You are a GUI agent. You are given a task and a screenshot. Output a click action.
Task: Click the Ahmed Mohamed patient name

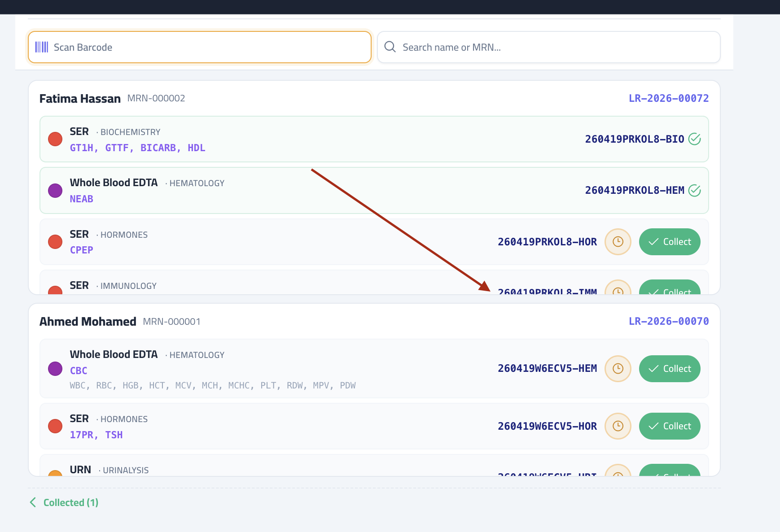[88, 322]
